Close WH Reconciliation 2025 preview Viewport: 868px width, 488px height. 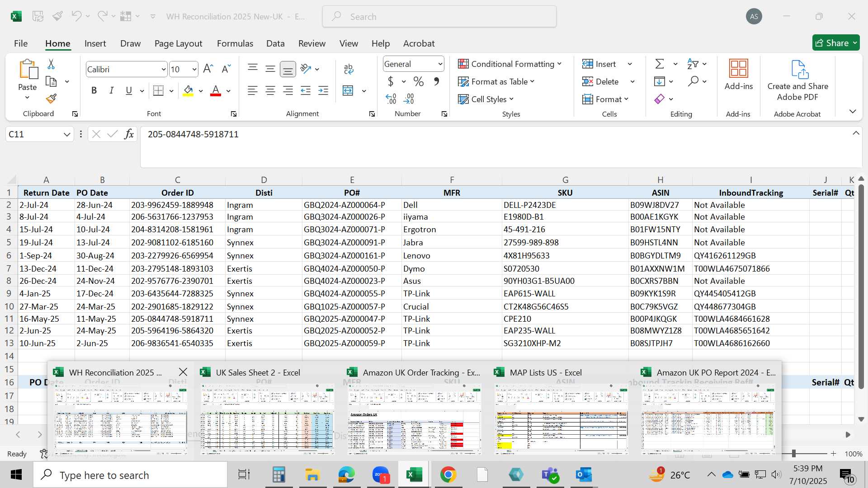click(183, 372)
